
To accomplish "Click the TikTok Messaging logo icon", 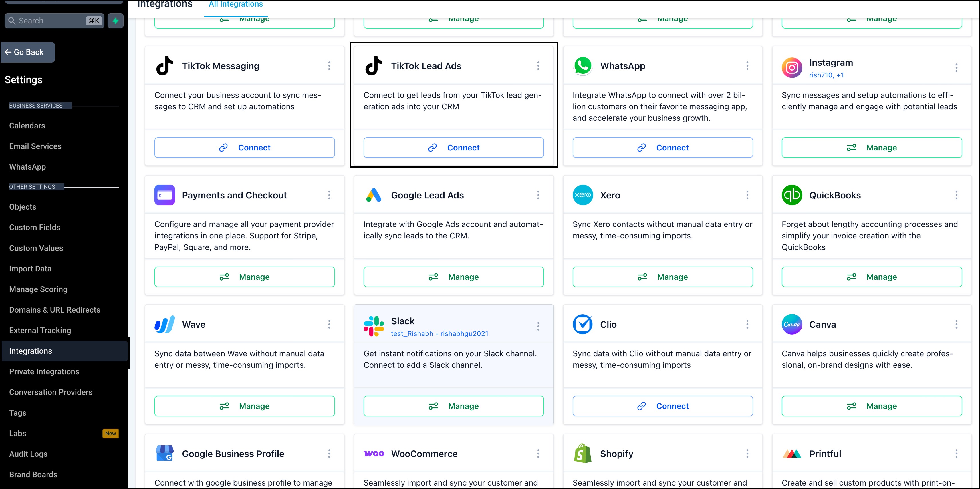I will [165, 66].
